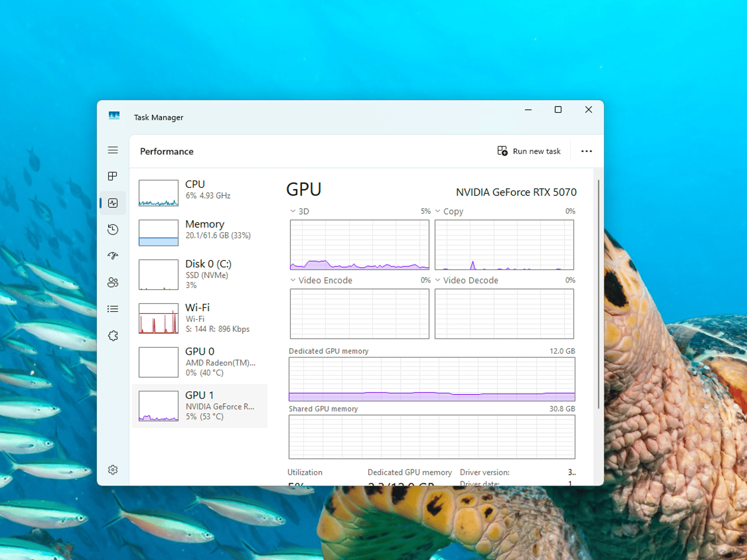Open the Startup apps page icon

click(113, 256)
